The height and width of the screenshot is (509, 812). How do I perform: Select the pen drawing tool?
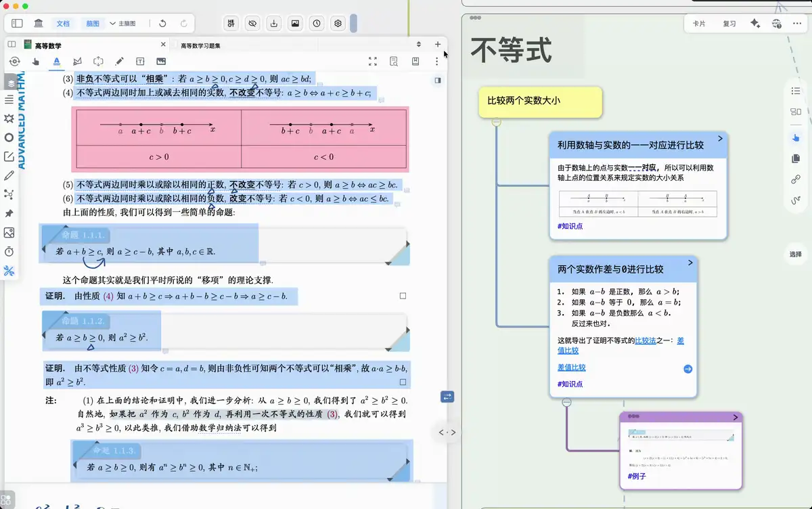click(x=120, y=62)
